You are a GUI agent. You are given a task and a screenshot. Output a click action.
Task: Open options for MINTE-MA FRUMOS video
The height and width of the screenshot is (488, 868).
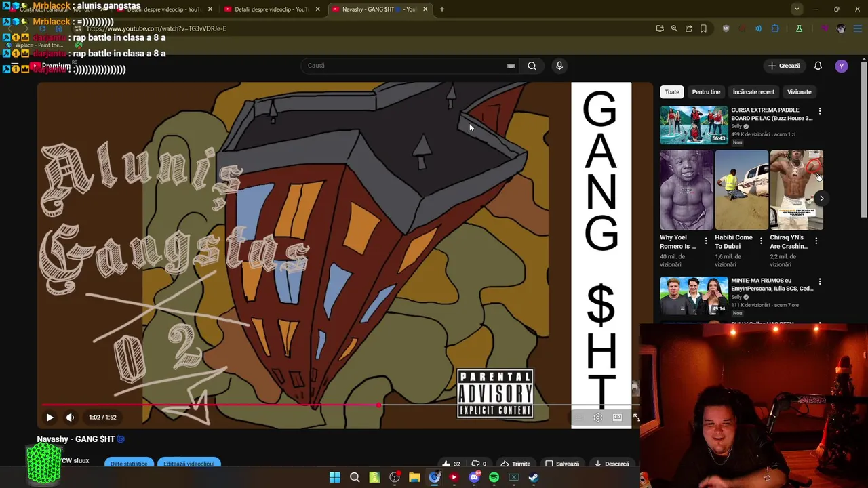point(820,281)
